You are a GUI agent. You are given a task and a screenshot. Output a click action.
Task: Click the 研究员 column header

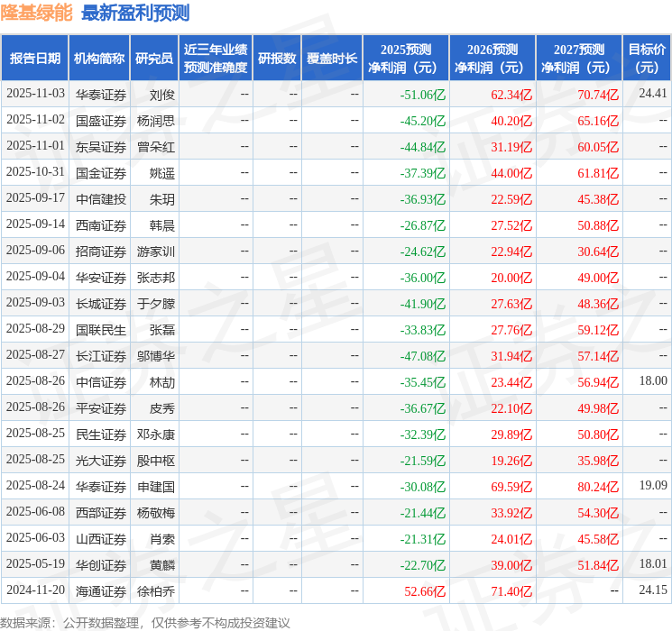(154, 58)
